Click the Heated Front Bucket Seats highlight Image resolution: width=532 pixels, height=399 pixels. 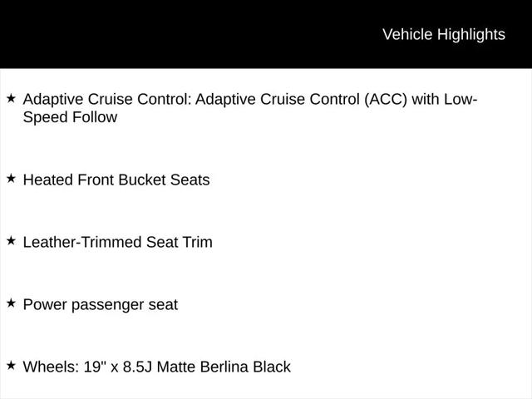(116, 180)
